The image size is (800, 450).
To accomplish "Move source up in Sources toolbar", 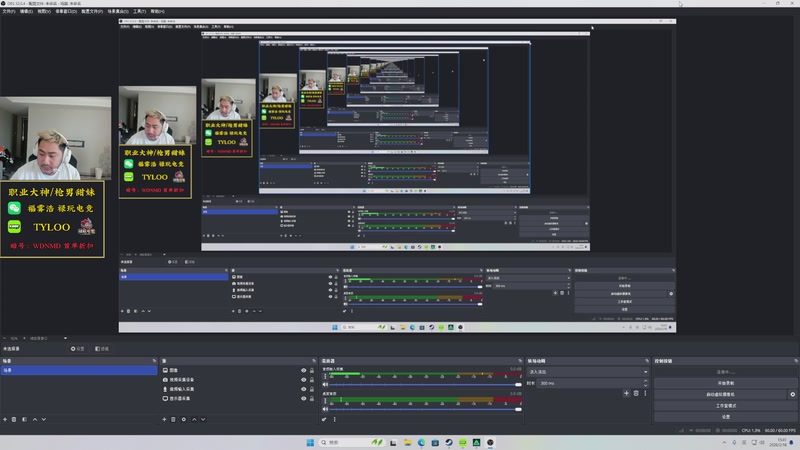I will pos(194,419).
